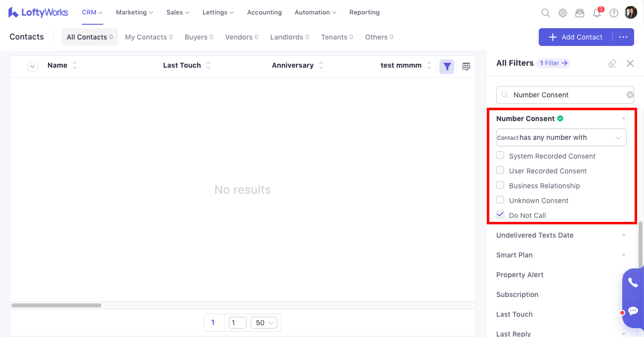Uncheck the Do Not Call checkbox
Image resolution: width=644 pixels, height=337 pixels.
coord(500,215)
